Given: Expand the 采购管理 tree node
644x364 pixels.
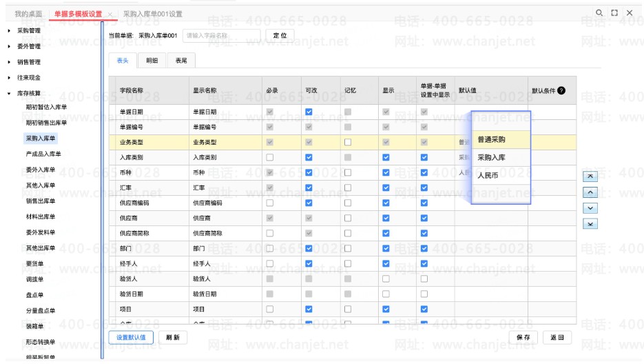Looking at the screenshot, I should [x=9, y=30].
